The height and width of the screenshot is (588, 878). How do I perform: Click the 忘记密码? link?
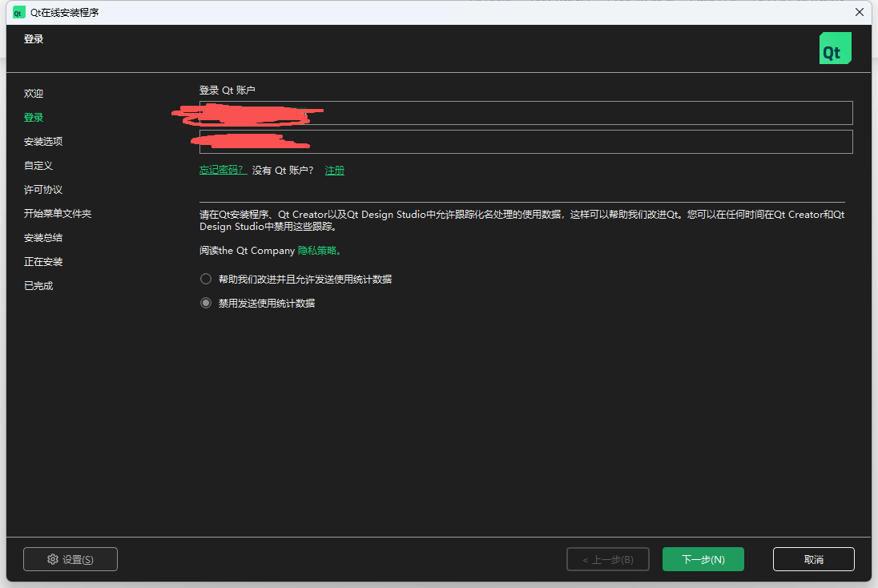coord(222,170)
